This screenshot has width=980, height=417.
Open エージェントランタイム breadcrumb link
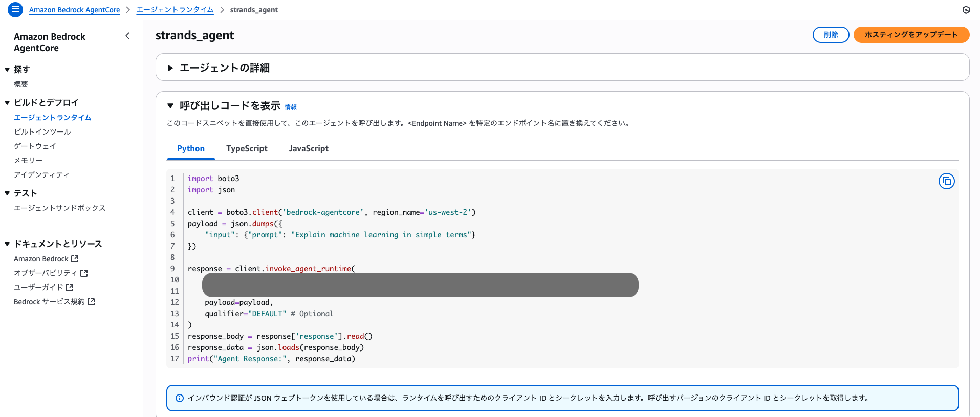point(175,10)
